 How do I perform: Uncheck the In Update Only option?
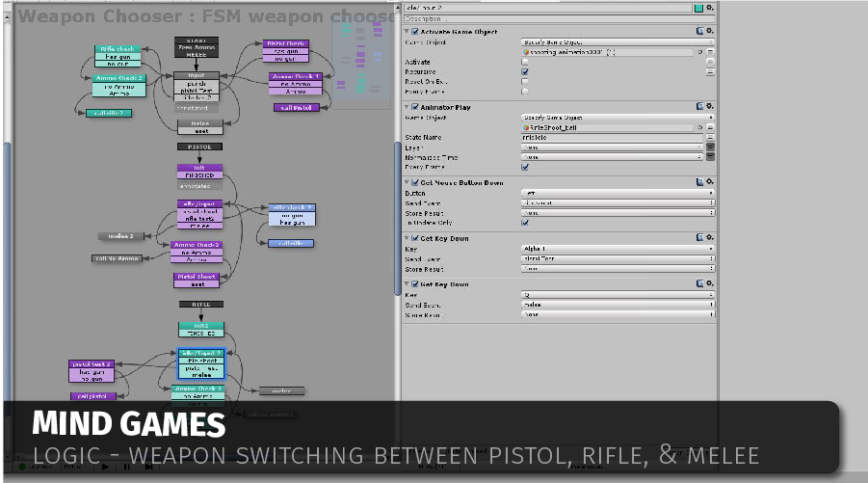[525, 223]
